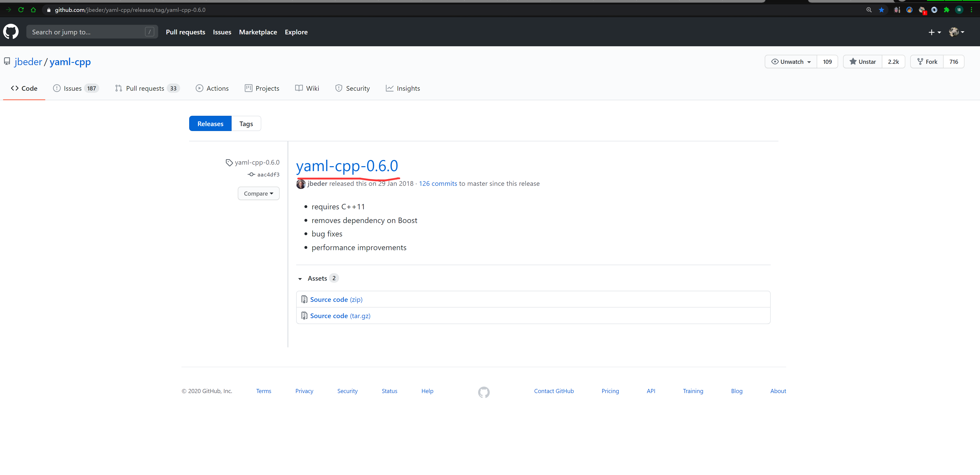The width and height of the screenshot is (980, 475).
Task: Click the GitHub Octocat home logo
Action: pyautogui.click(x=11, y=32)
